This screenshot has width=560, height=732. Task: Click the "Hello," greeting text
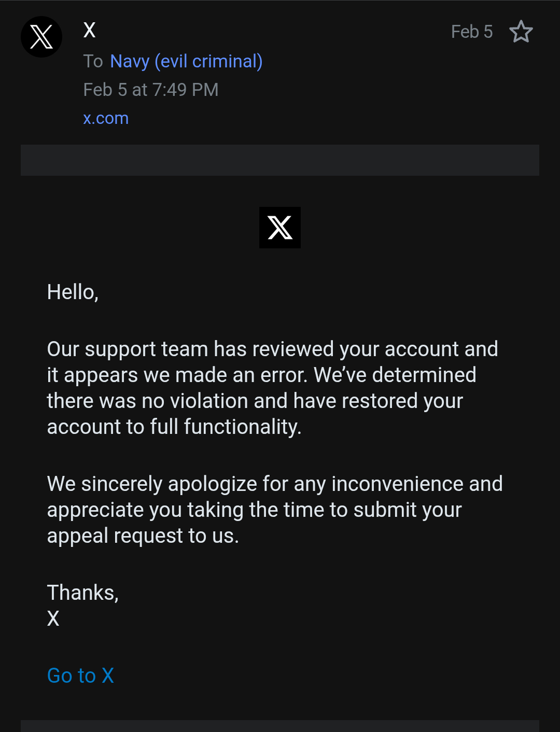tap(73, 292)
